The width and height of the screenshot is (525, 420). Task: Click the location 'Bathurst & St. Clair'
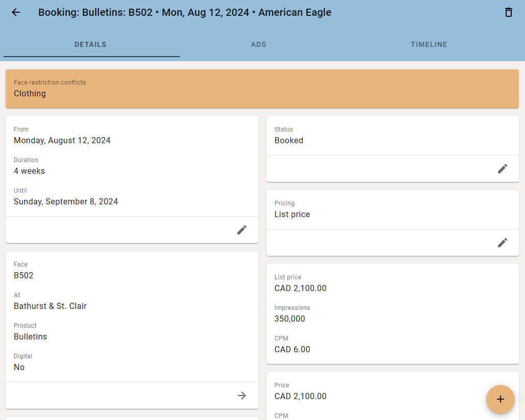click(50, 306)
